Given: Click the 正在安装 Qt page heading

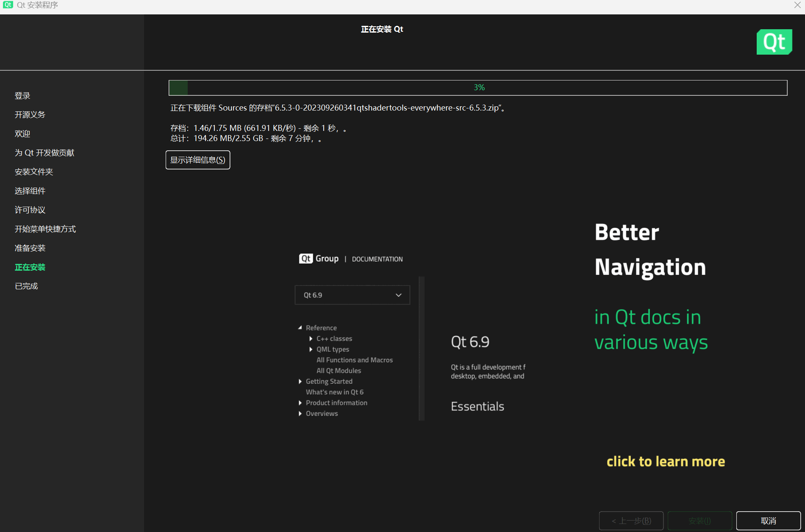Looking at the screenshot, I should click(382, 29).
